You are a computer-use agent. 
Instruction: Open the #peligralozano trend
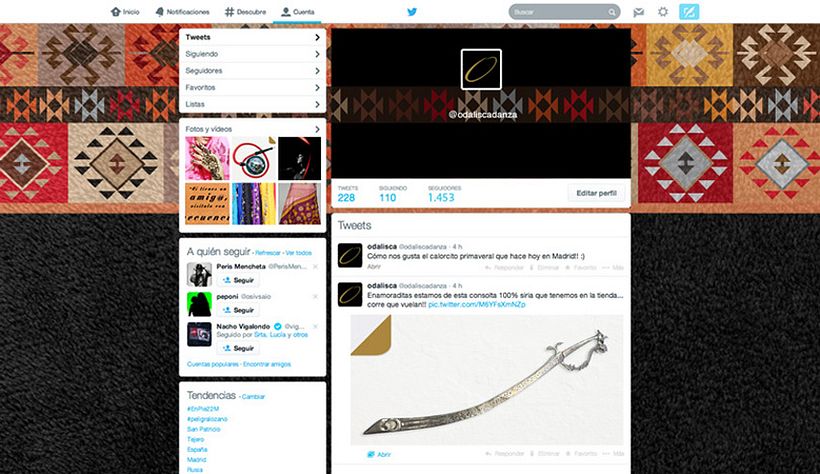pos(207,419)
